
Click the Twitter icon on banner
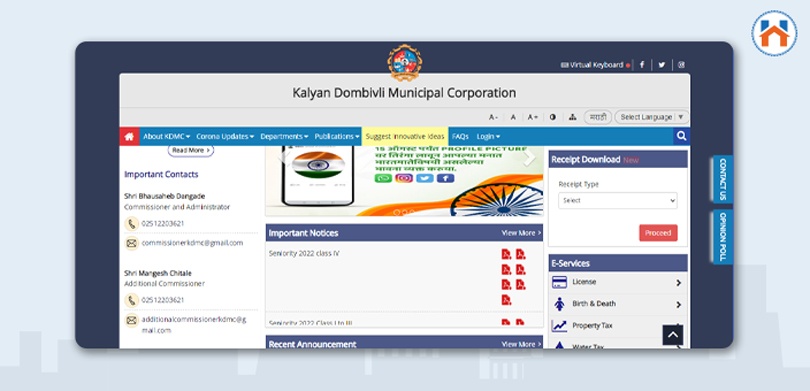(425, 178)
